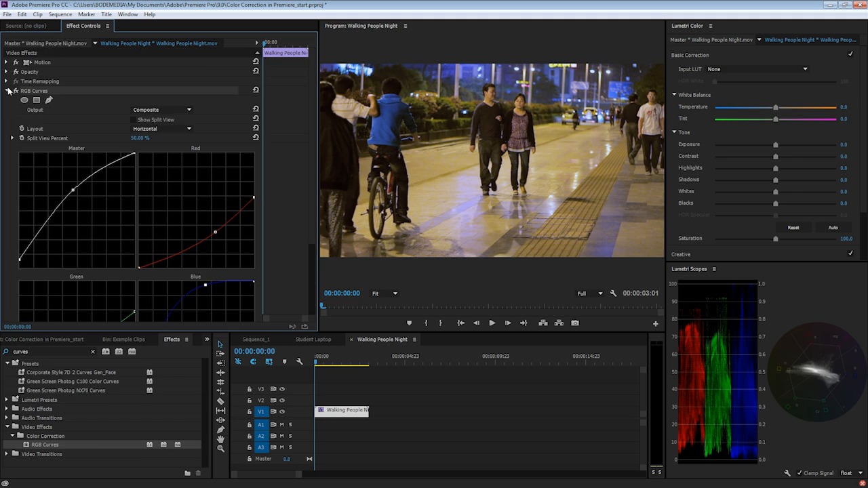Step forward one frame in Program monitor
868x488 pixels.
pyautogui.click(x=507, y=323)
